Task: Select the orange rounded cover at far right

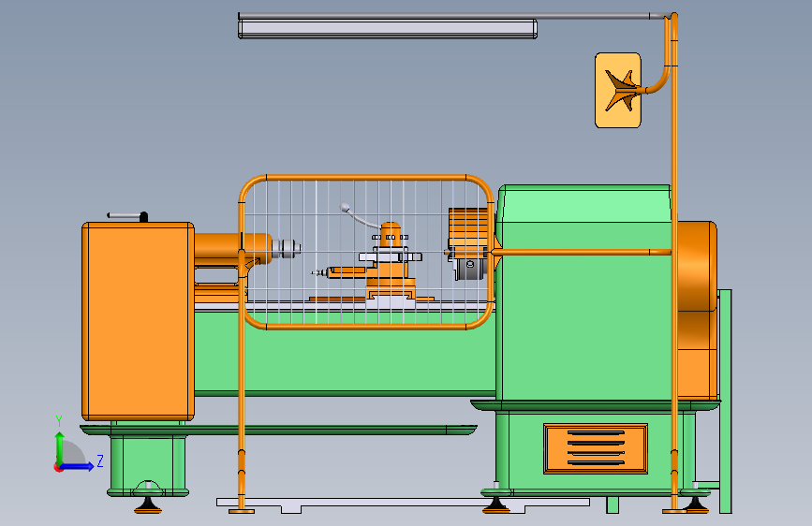Action: [697, 311]
